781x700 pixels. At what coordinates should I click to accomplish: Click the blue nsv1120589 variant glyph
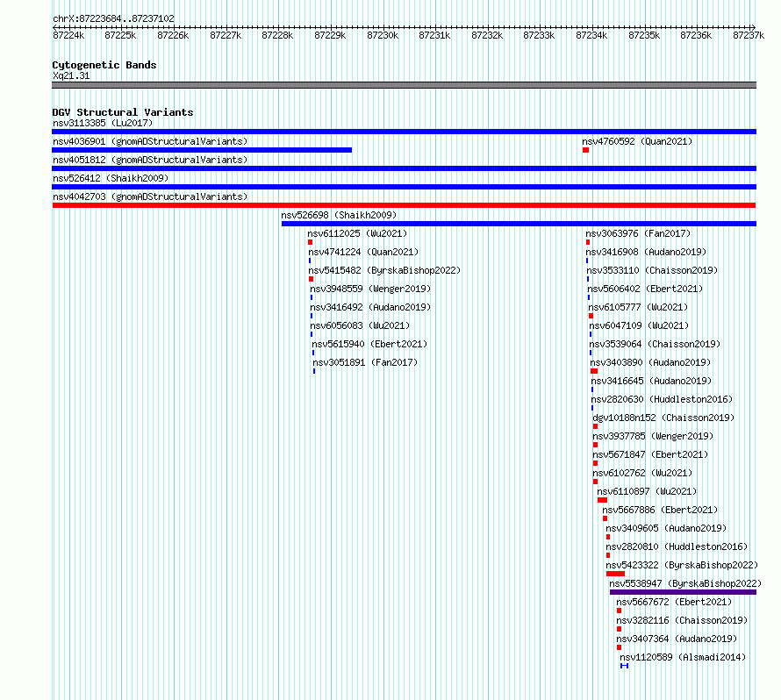coord(624,666)
